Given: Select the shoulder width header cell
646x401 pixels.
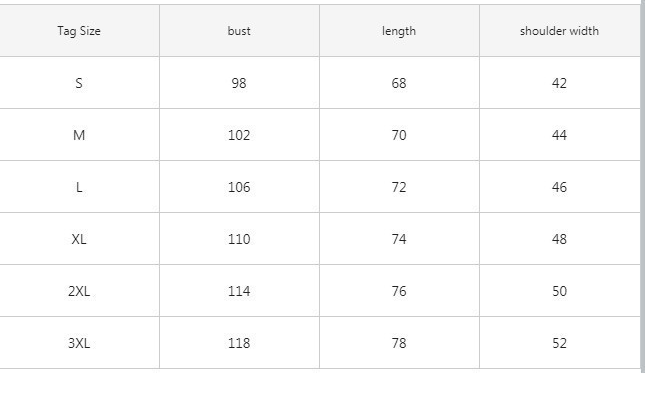Looking at the screenshot, I should [559, 31].
